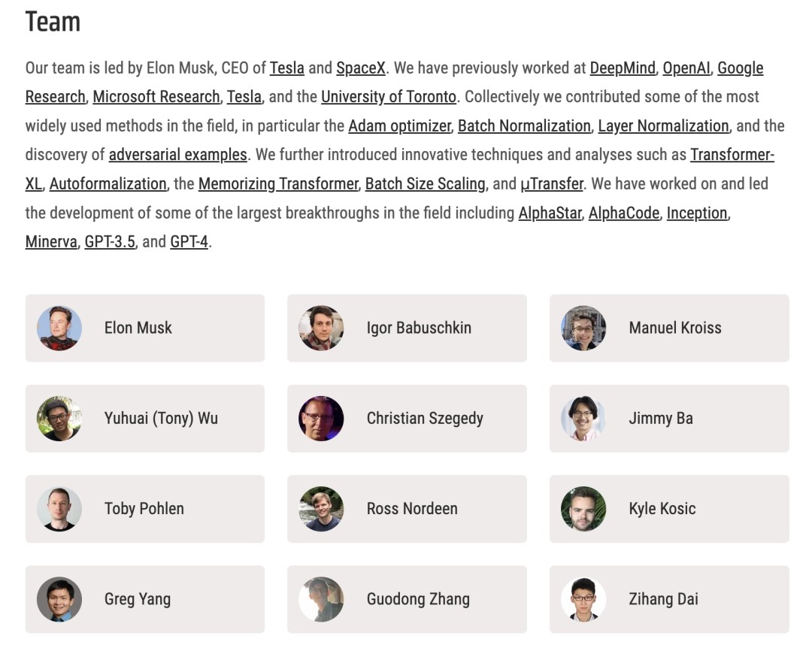
Task: Open the adversarial examples link
Action: 178,155
